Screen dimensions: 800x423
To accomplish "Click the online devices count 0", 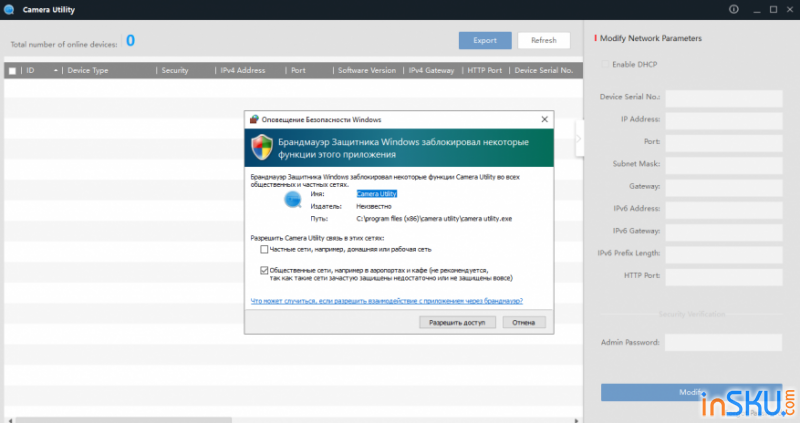I will (x=131, y=40).
